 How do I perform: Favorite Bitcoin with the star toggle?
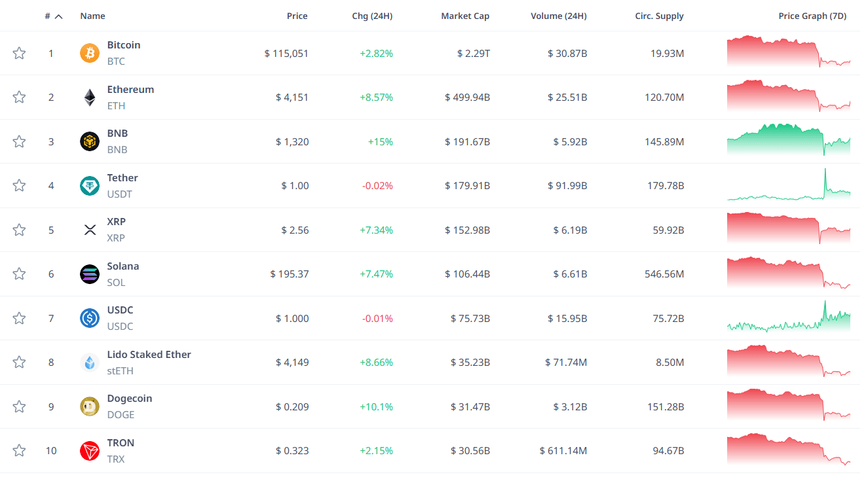pos(19,53)
